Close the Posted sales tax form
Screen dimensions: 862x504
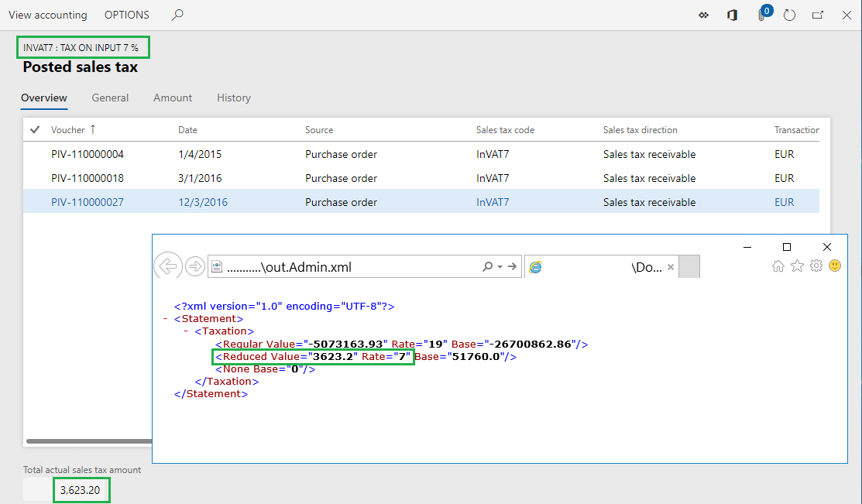(x=847, y=15)
